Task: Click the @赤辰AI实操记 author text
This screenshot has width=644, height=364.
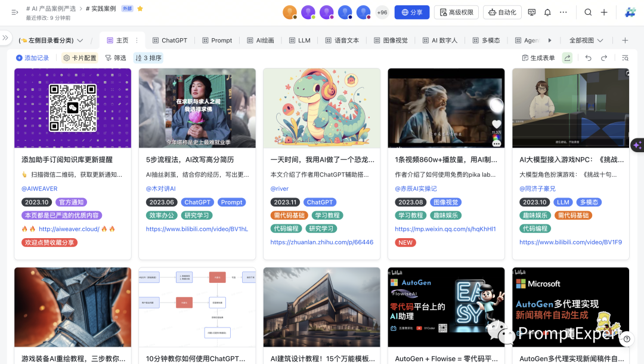Action: (416, 189)
